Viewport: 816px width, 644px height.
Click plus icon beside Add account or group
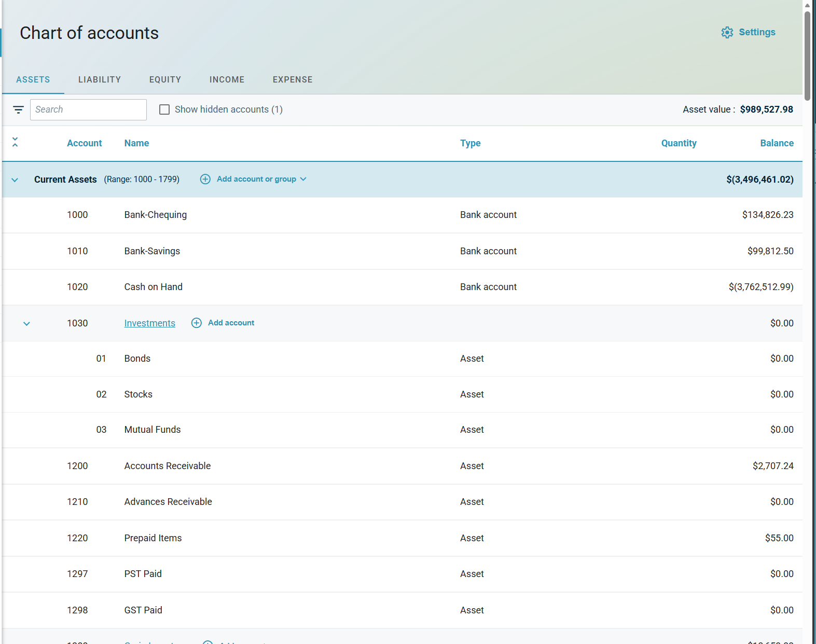(x=205, y=179)
